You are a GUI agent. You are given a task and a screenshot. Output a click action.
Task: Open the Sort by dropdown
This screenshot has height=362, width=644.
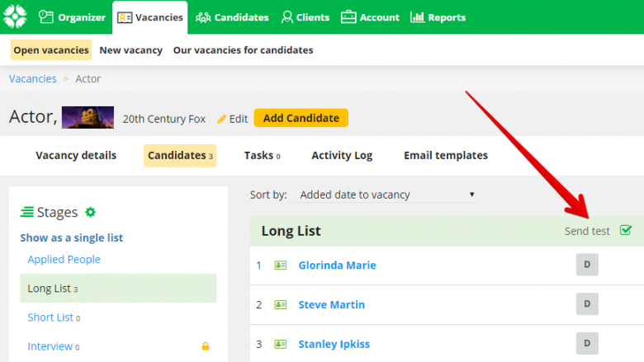pyautogui.click(x=385, y=195)
